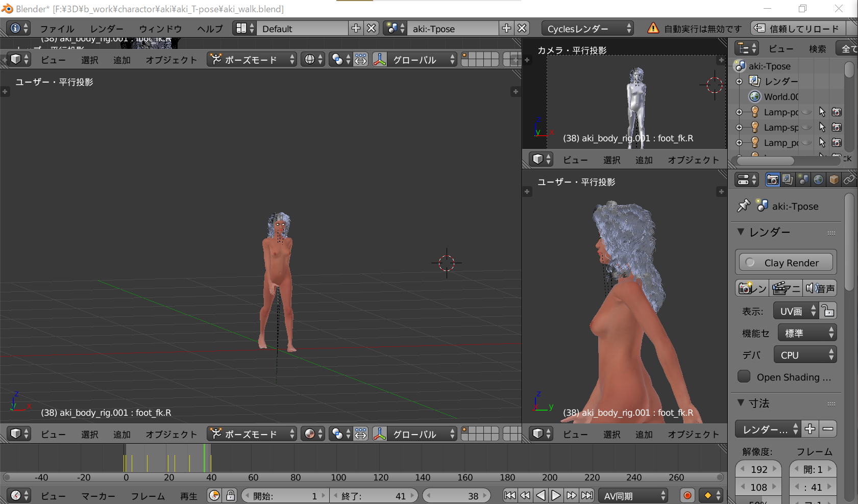
Task: Open the Object properties cube tab
Action: [834, 180]
